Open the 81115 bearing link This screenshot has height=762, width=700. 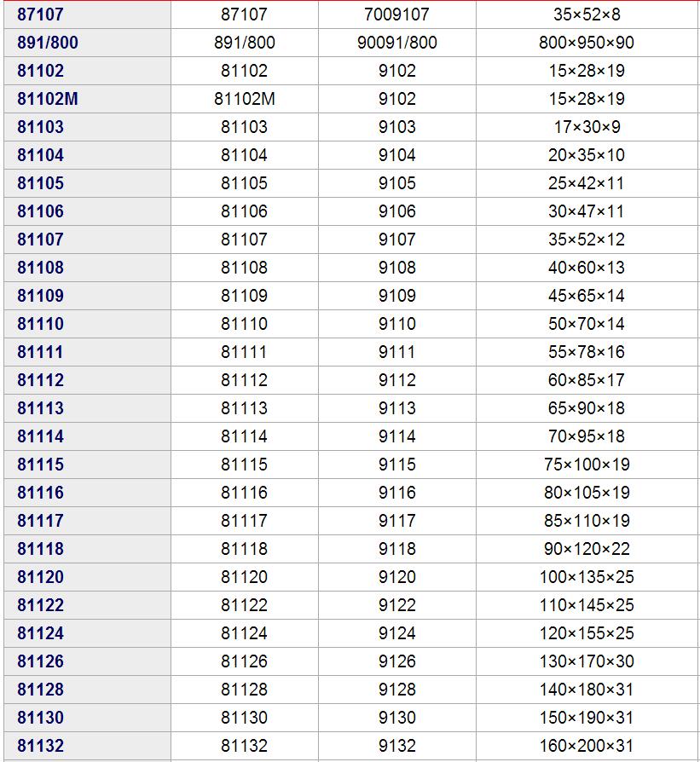click(40, 464)
